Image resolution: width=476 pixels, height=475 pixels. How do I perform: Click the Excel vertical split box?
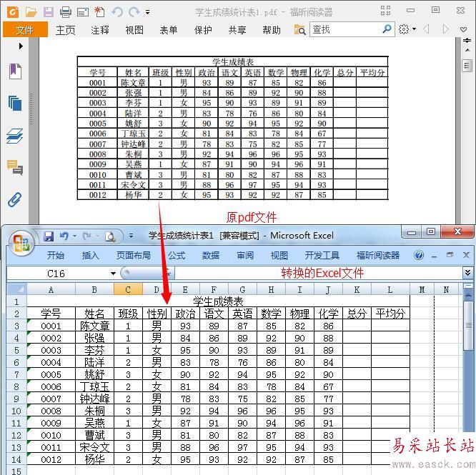coord(468,286)
